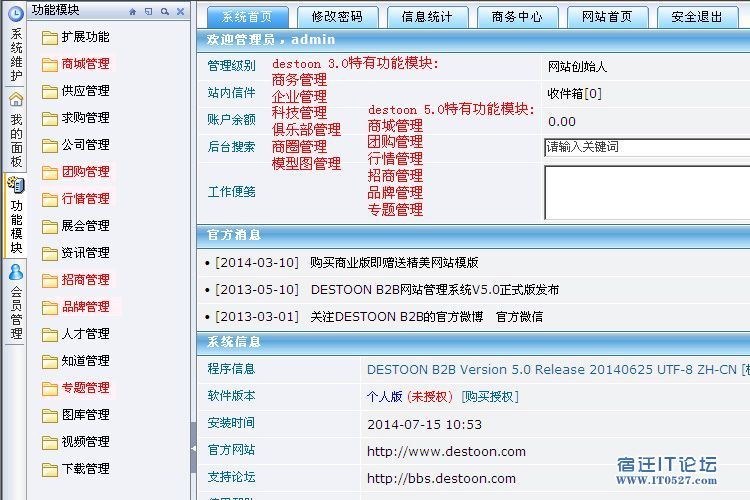Click the clock icon of 系统维护 side tab
This screenshot has height=500, width=750.
tap(16, 14)
